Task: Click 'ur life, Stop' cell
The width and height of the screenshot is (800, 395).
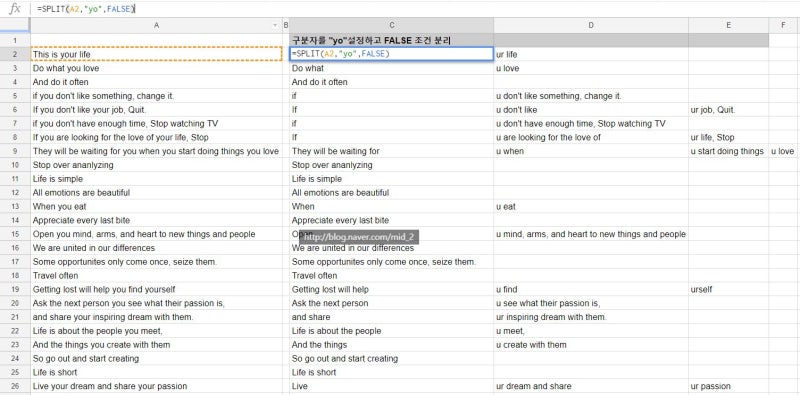Action: (729, 137)
